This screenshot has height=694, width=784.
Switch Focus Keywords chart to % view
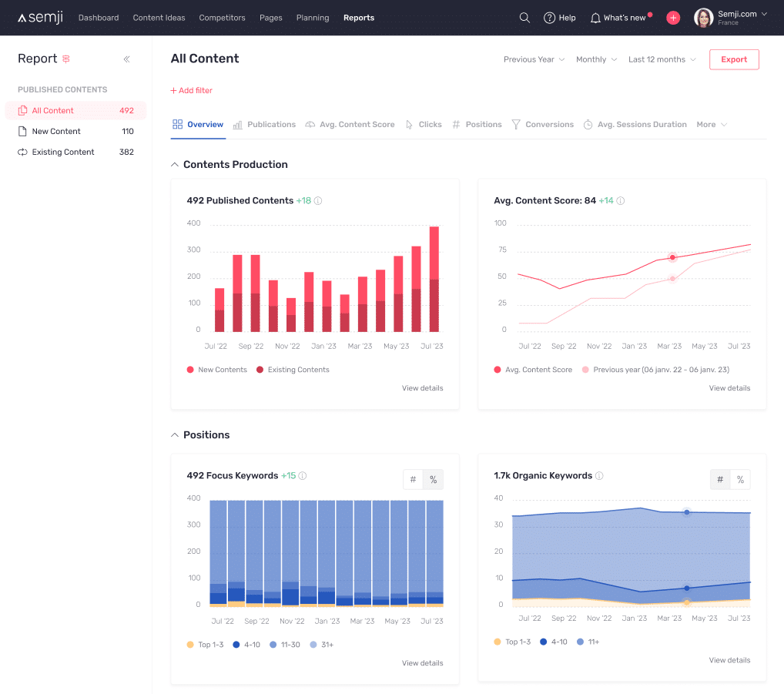(x=433, y=480)
